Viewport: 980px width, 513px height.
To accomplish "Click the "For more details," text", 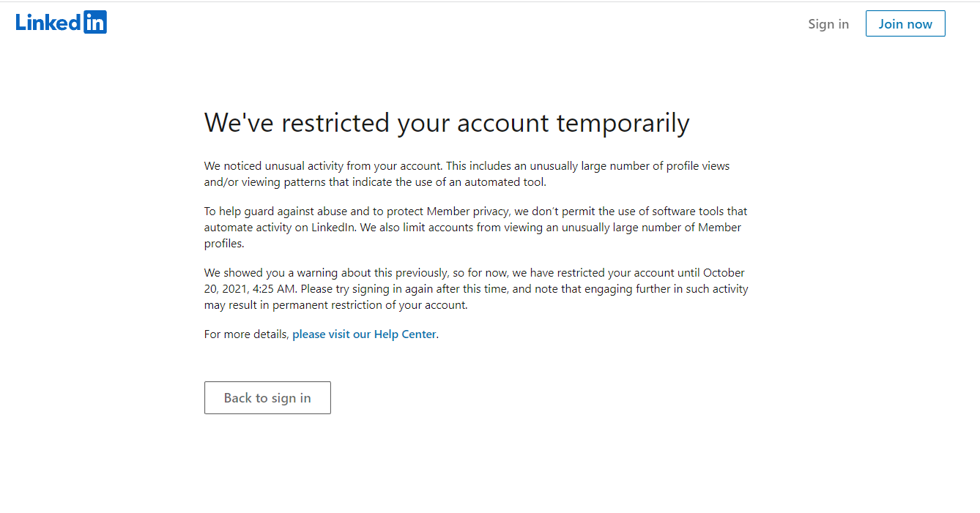I will coord(246,334).
